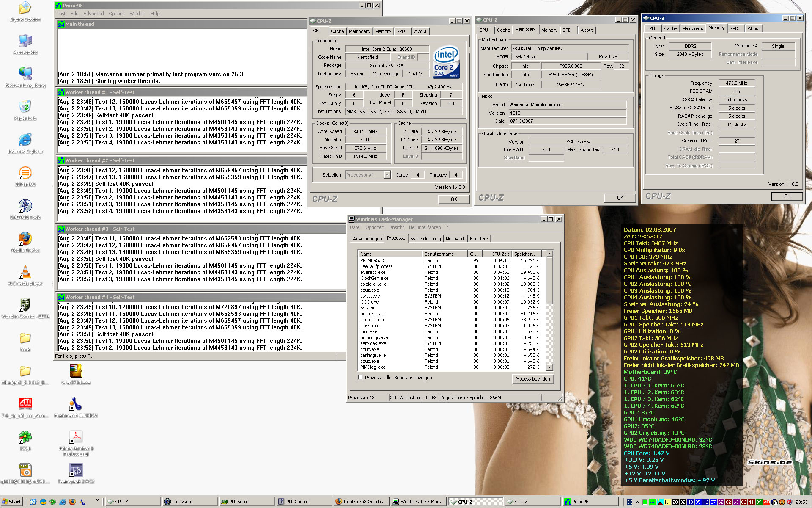
Task: Click the Start button
Action: point(12,502)
